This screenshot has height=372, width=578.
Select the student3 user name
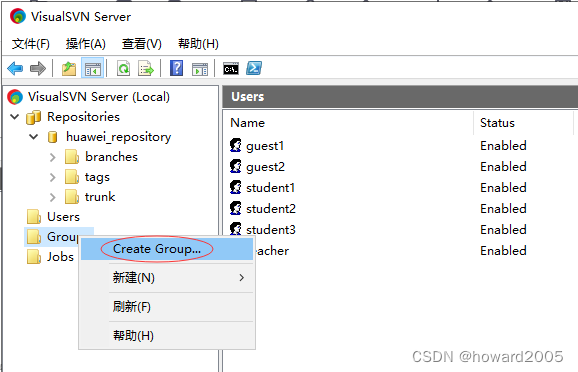[x=271, y=230]
